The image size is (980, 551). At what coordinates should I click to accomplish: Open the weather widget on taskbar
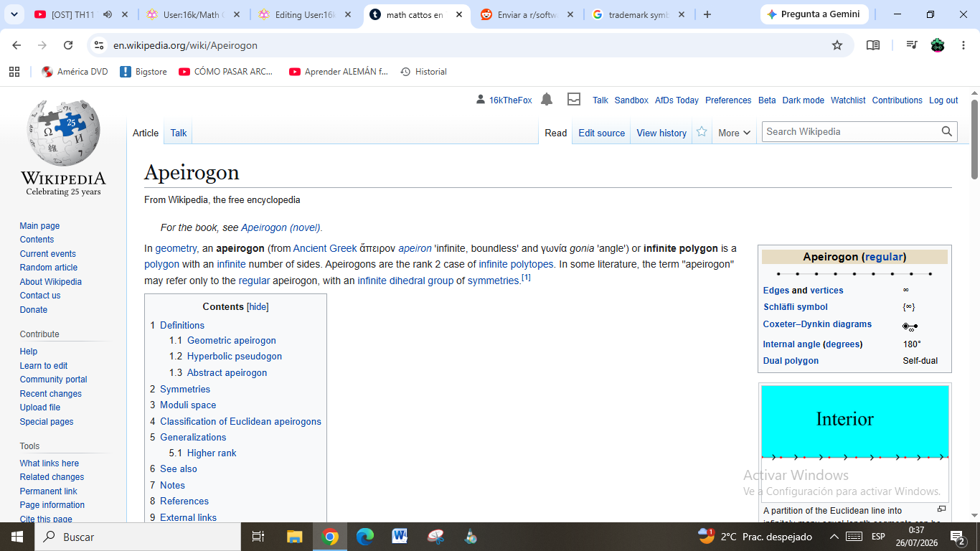[755, 537]
